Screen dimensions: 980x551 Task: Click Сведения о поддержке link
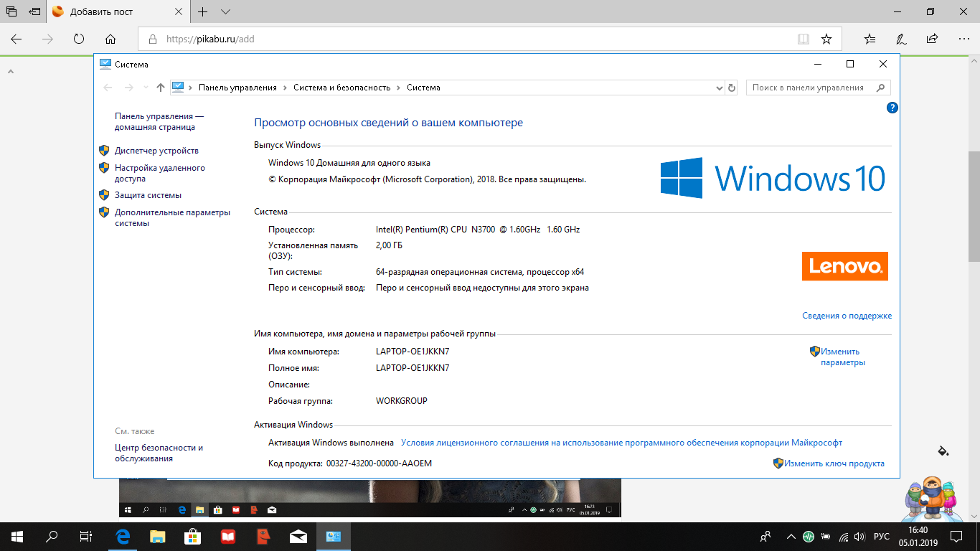point(847,316)
